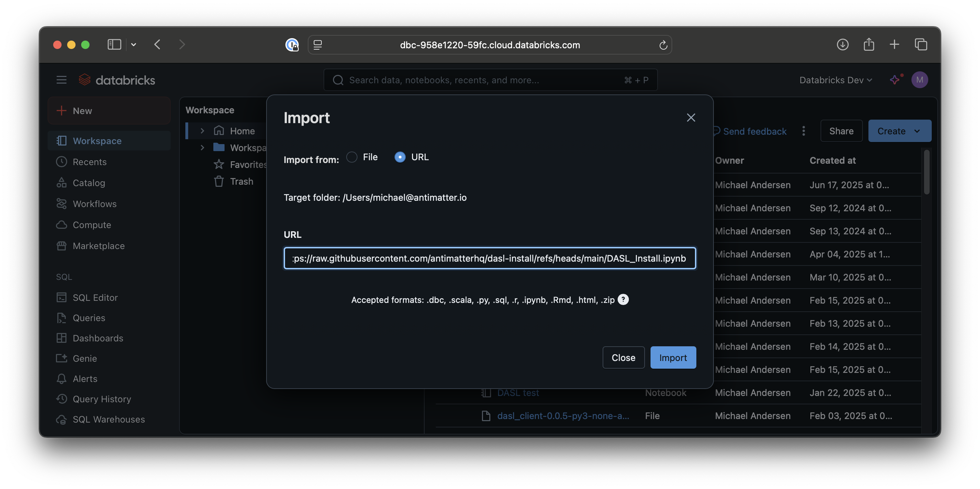
Task: Go back in Safari
Action: 157,45
